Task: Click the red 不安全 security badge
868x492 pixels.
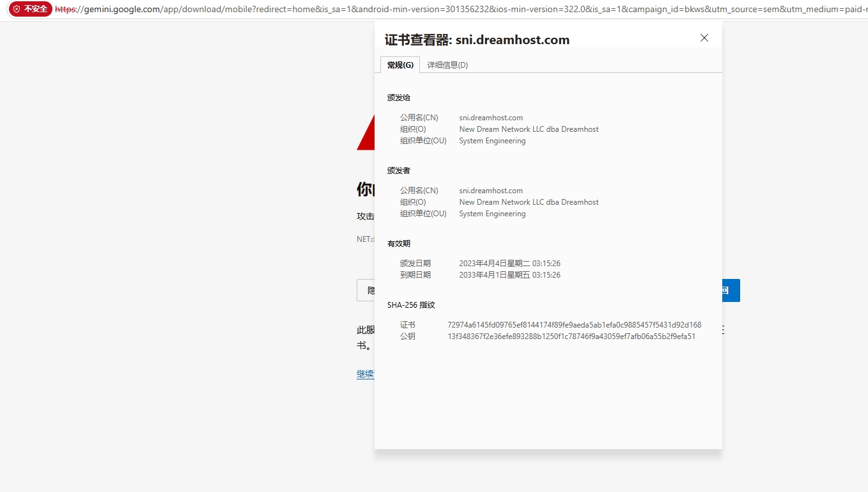Action: click(30, 9)
